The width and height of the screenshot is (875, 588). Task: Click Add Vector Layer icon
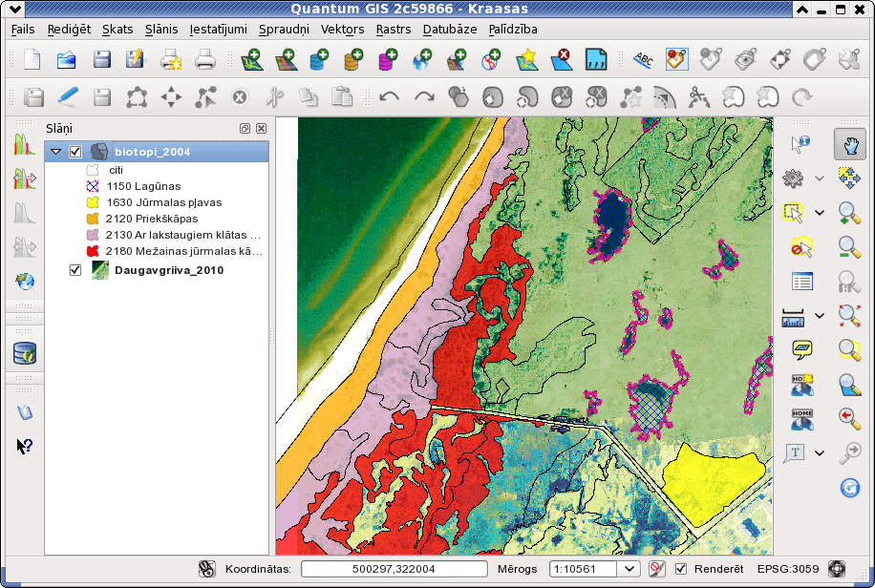click(x=251, y=59)
